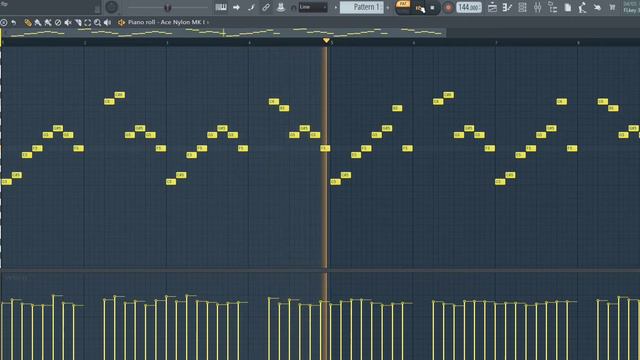The height and width of the screenshot is (360, 640).
Task: Undo the last piano roll edit
Action: tap(14, 22)
